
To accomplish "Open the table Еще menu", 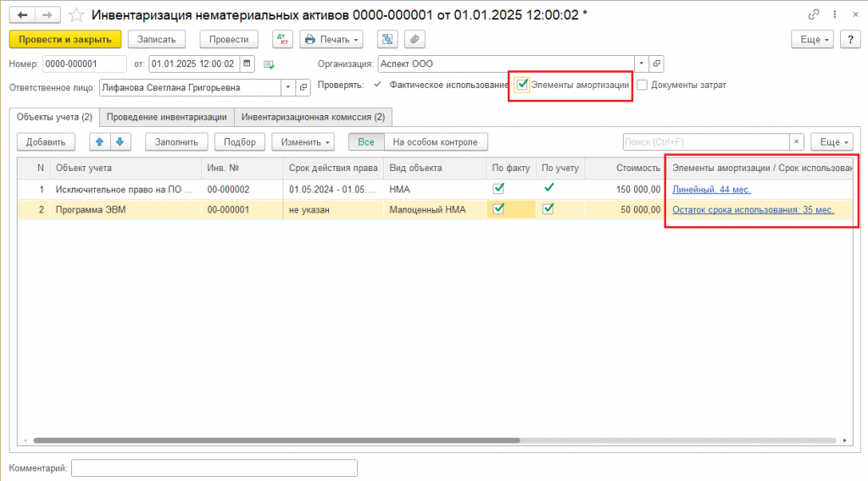I will (x=832, y=142).
